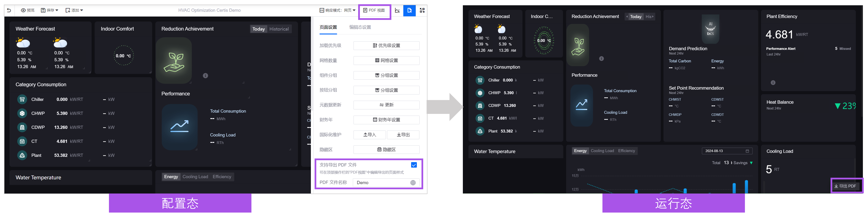This screenshot has height=218, width=868.
Task: Switch Reduction Achievement to Historical
Action: [x=279, y=29]
